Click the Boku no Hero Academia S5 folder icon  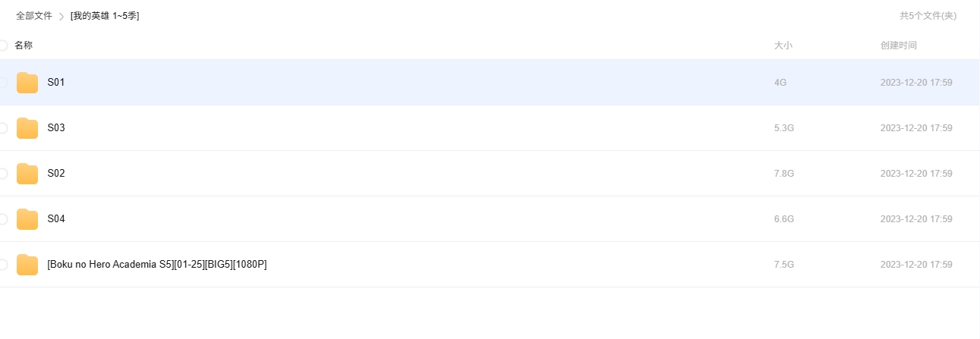[x=27, y=265]
